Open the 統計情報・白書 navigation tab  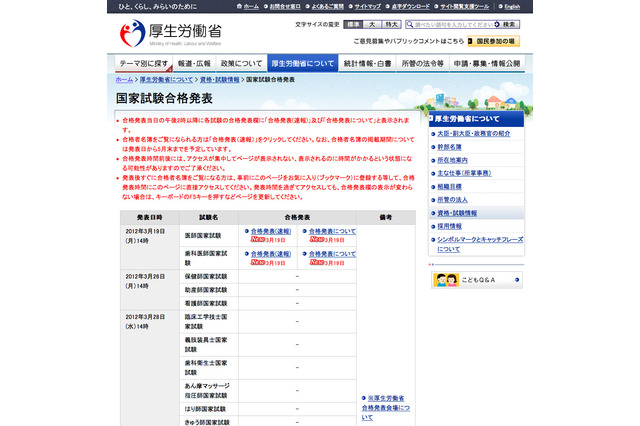(367, 64)
